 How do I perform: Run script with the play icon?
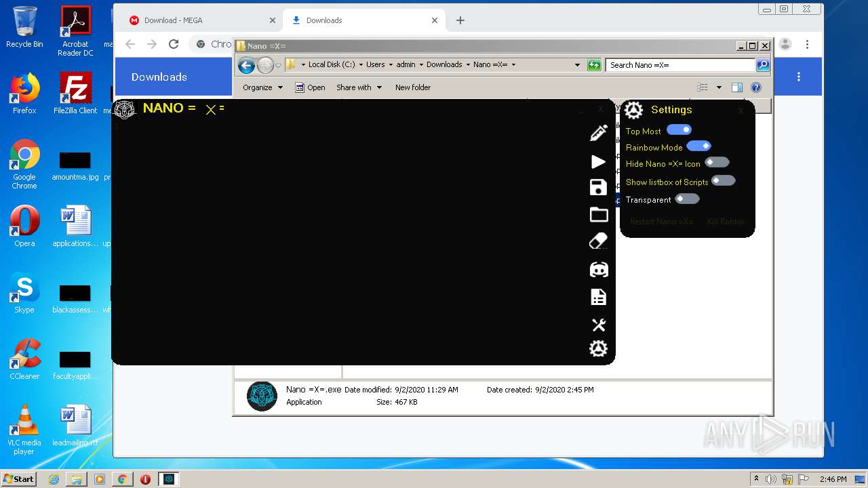598,161
